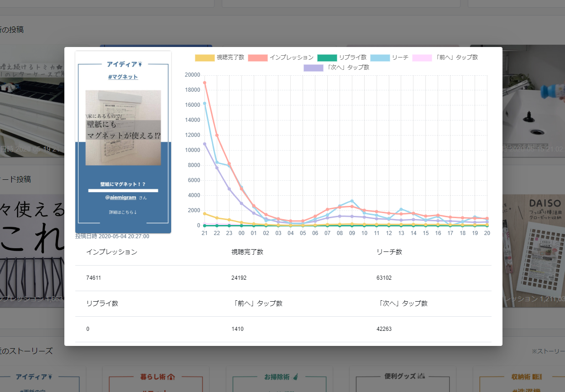Click the pink 「前へ」タップ数 legend swatch
The image size is (565, 392).
tap(422, 58)
